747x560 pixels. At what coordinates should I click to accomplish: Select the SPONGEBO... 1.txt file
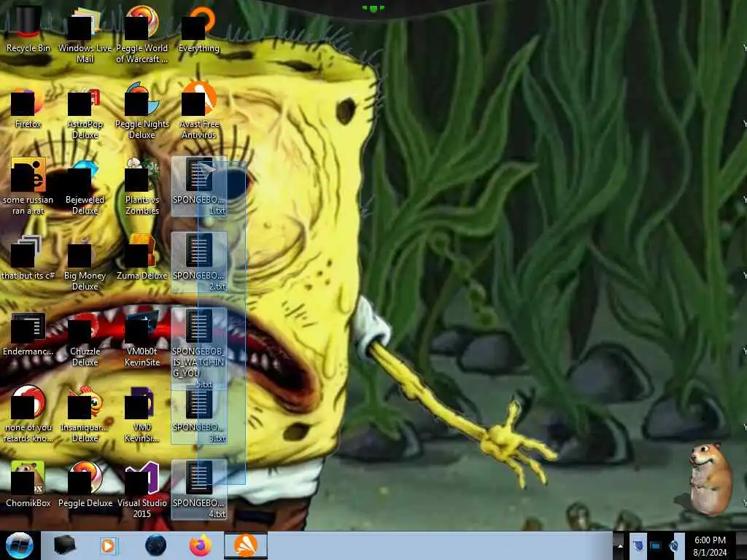198,187
